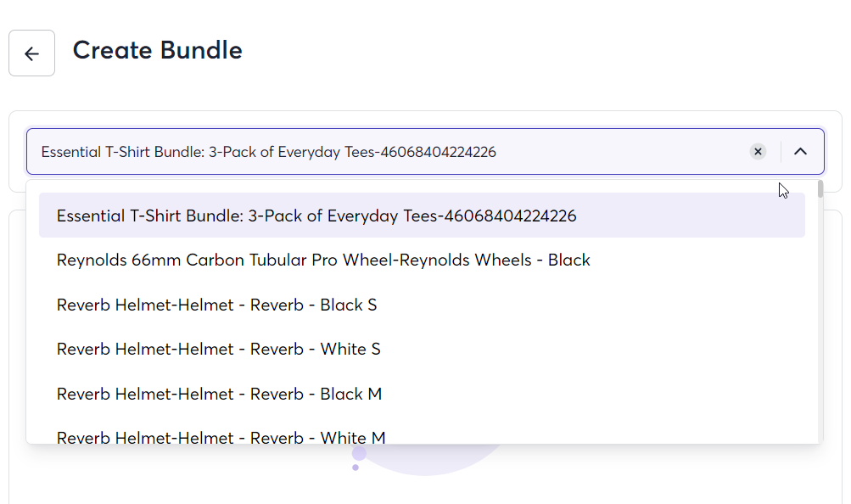Select the highlighted Essential T-Shirt Bundle option
Image resolution: width=851 pixels, height=504 pixels.
(422, 216)
